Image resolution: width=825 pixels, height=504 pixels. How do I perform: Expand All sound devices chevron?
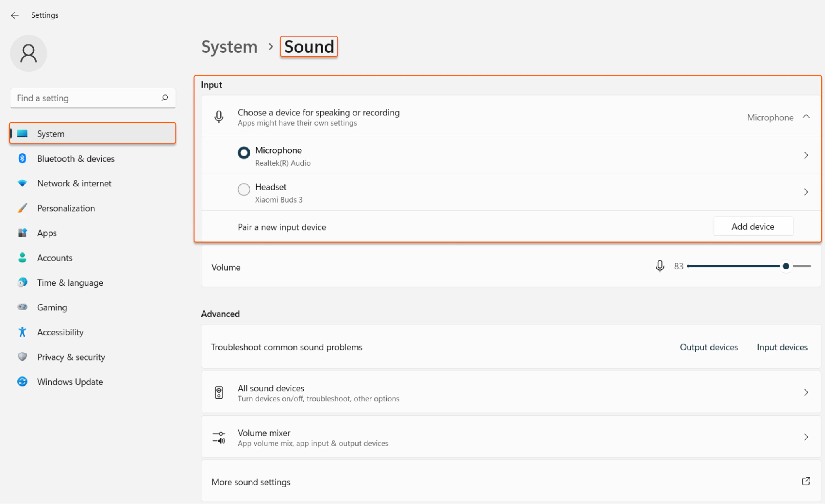(x=806, y=392)
